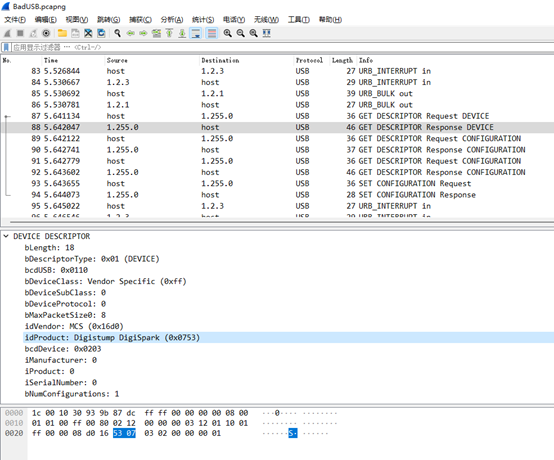Click the display filter bookmark icon
Image resolution: width=554 pixels, height=460 pixels.
(x=6, y=47)
